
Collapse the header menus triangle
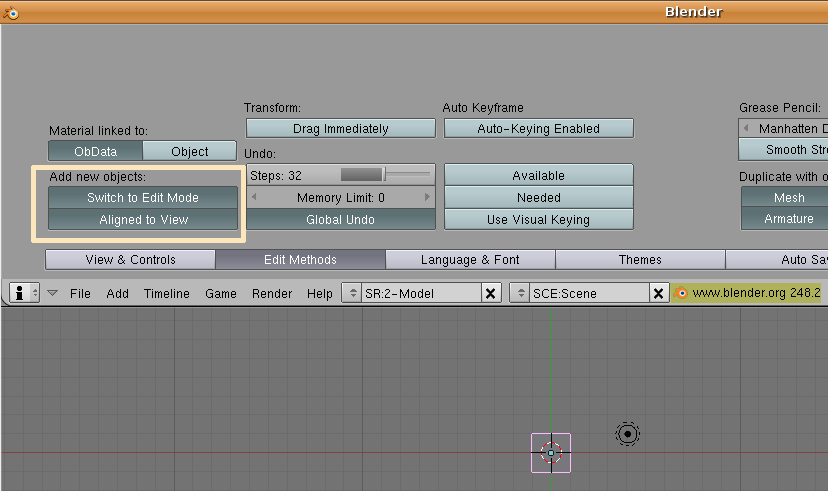tap(52, 292)
